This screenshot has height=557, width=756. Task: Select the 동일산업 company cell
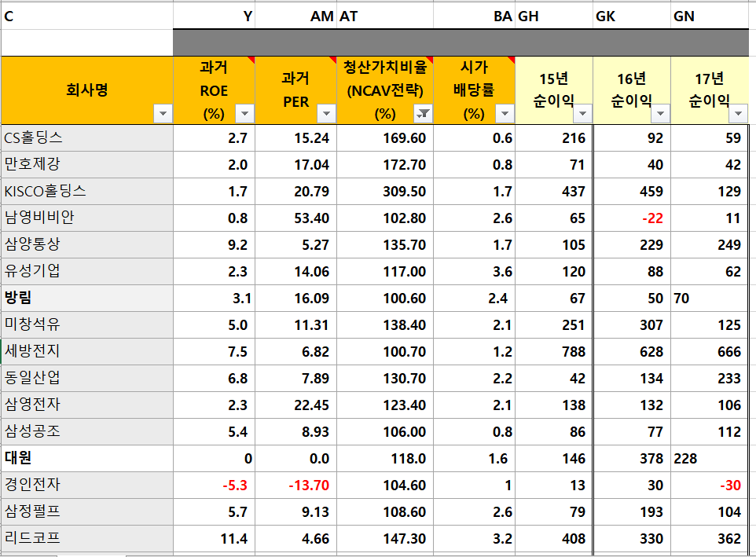click(87, 378)
